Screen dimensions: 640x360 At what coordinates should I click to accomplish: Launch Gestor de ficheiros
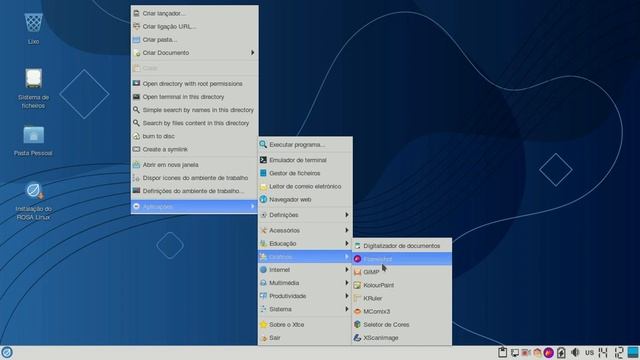coord(305,173)
